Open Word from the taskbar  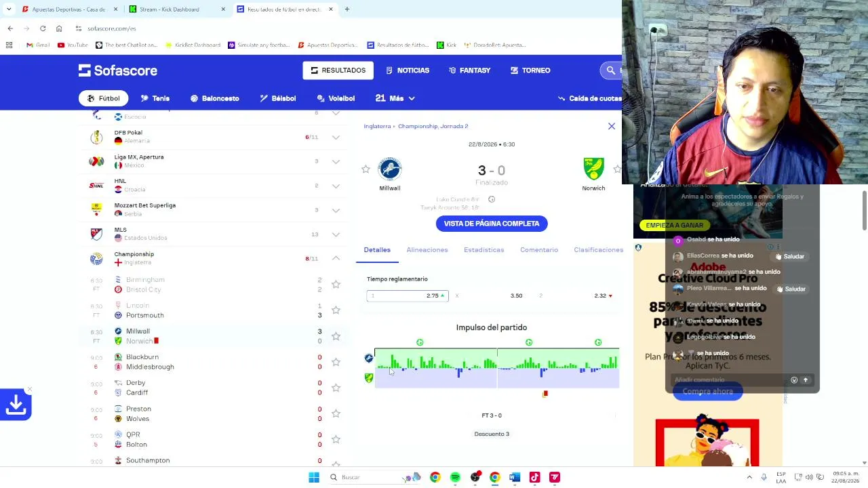click(x=515, y=477)
